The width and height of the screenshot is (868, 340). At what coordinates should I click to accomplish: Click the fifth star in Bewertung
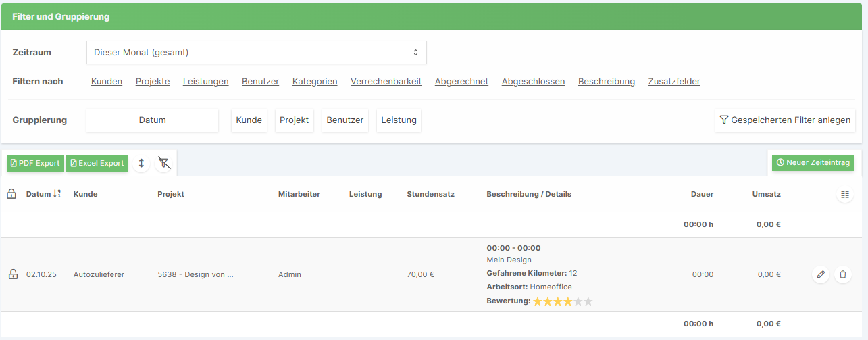point(588,301)
